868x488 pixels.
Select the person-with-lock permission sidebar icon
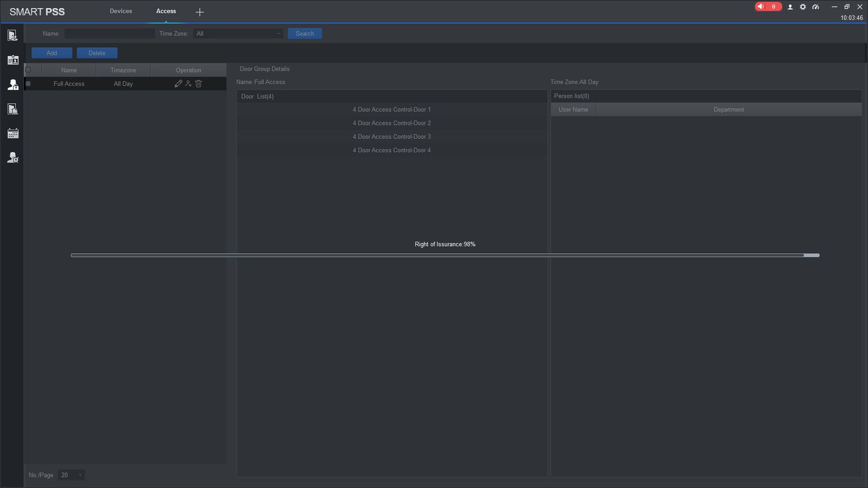pos(12,85)
